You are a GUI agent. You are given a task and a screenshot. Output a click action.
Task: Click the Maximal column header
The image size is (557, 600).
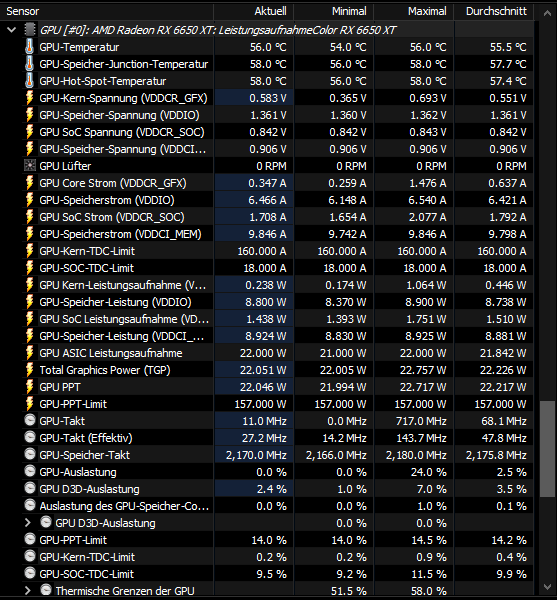tap(414, 11)
